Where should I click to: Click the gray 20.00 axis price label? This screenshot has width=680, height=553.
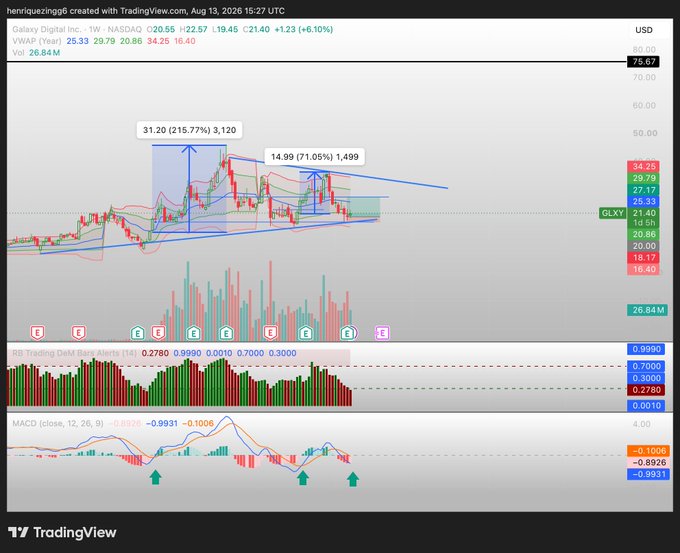click(x=644, y=246)
